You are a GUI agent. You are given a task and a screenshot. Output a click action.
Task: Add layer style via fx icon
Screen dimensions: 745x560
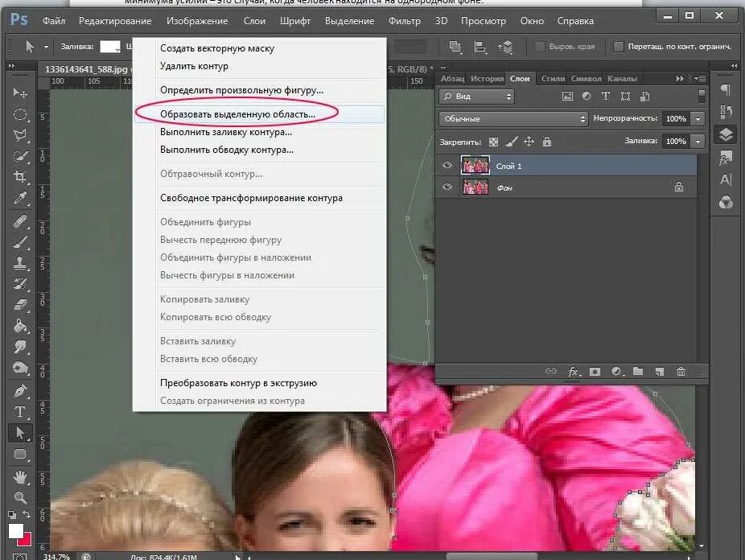[x=574, y=372]
